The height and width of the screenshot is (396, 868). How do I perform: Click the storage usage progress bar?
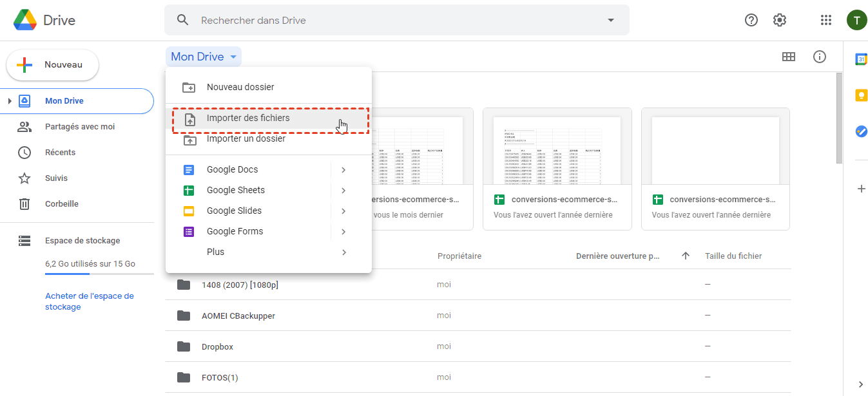(x=99, y=274)
